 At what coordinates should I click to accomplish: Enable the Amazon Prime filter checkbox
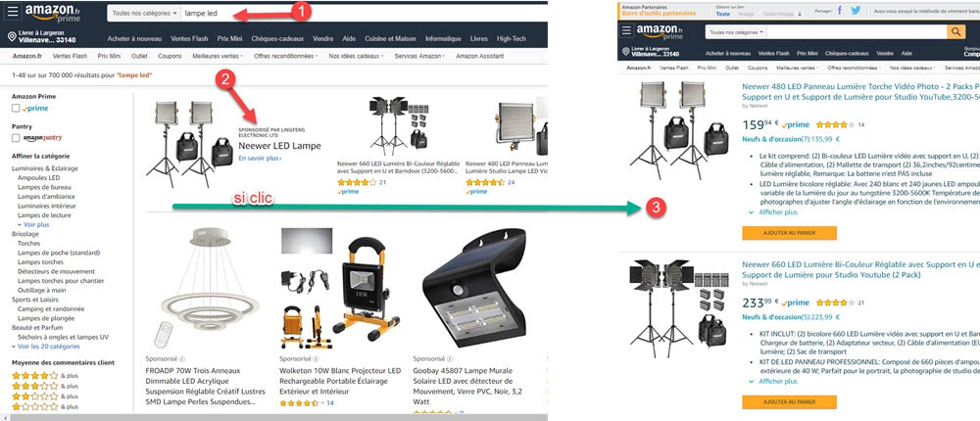coord(16,108)
